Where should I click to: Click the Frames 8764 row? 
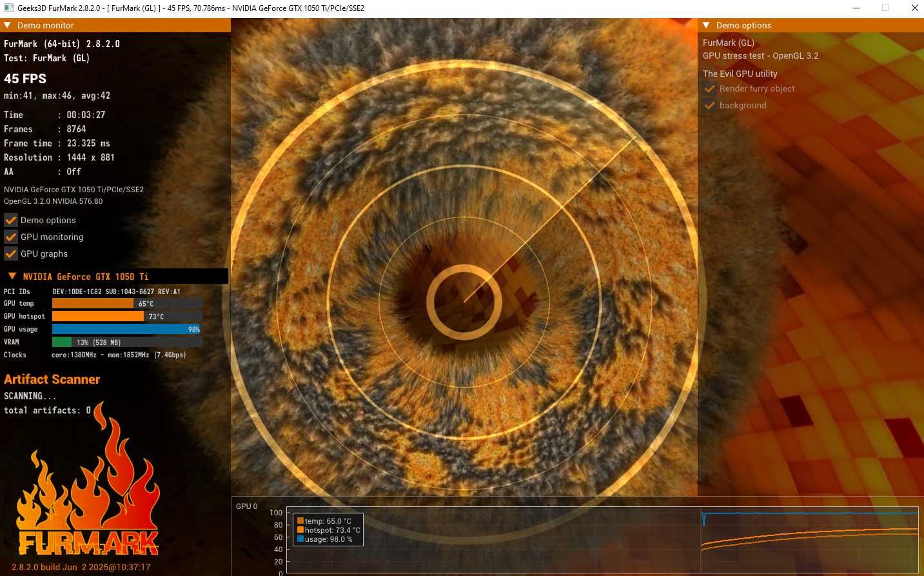[45, 129]
